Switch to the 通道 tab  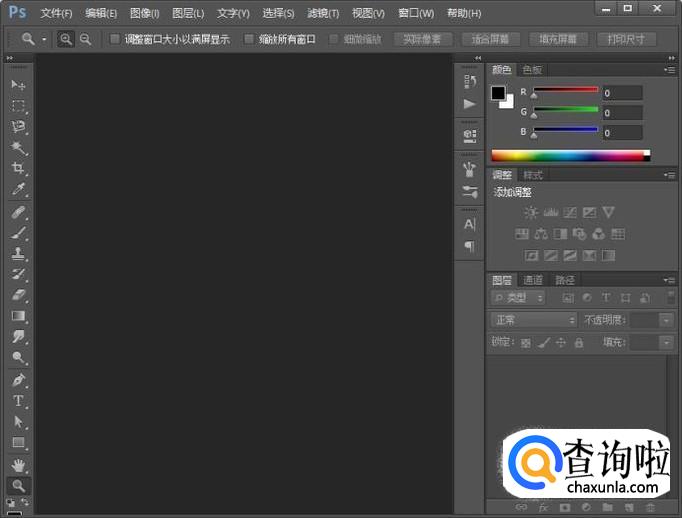click(533, 280)
